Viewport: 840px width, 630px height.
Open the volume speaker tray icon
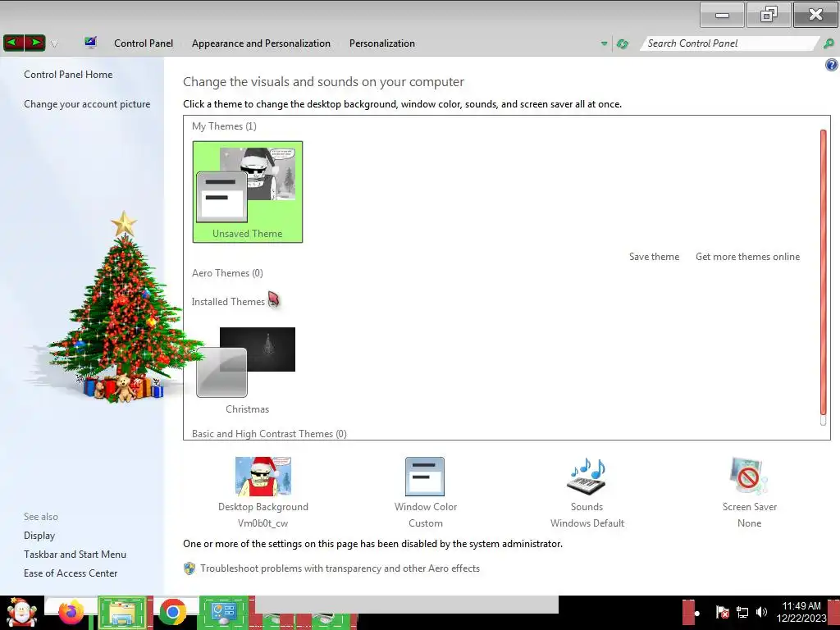coord(761,612)
